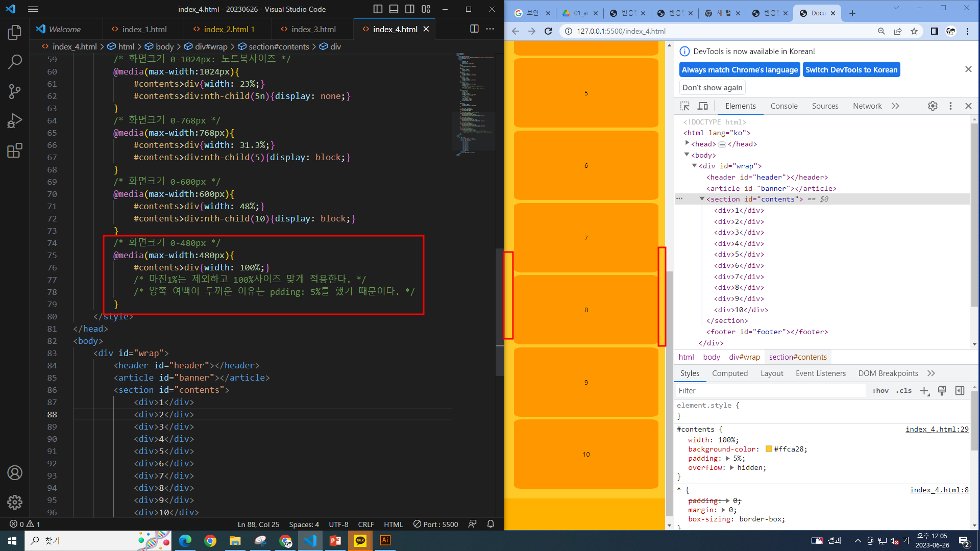Expand the padding shorthand property
980x551 pixels.
727,459
